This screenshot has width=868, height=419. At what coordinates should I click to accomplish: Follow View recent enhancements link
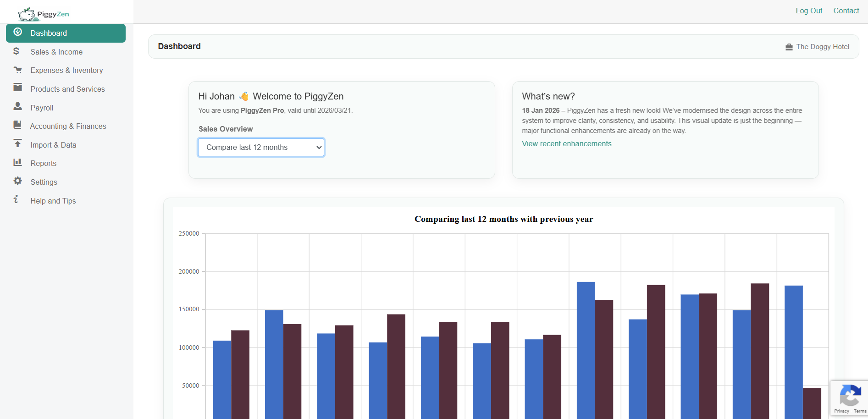point(566,143)
